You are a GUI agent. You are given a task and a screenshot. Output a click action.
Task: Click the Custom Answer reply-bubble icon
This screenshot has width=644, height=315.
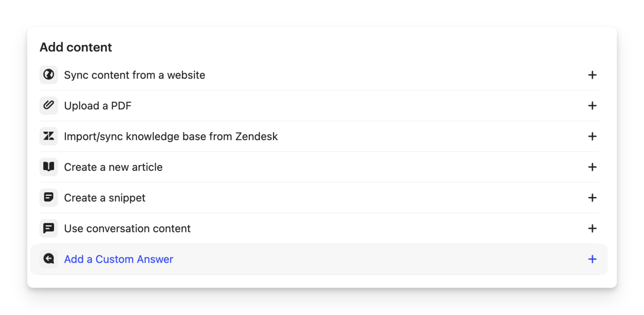[49, 259]
